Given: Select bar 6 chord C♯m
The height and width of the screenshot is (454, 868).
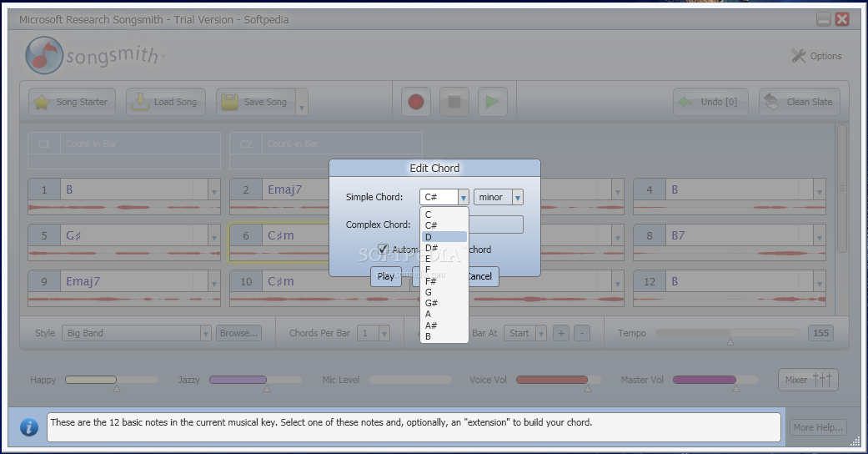Looking at the screenshot, I should 281,235.
